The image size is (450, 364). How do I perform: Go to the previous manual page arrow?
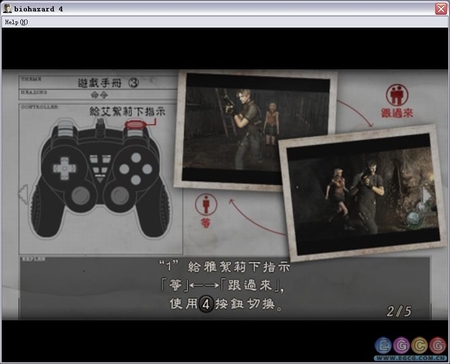[x=23, y=193]
